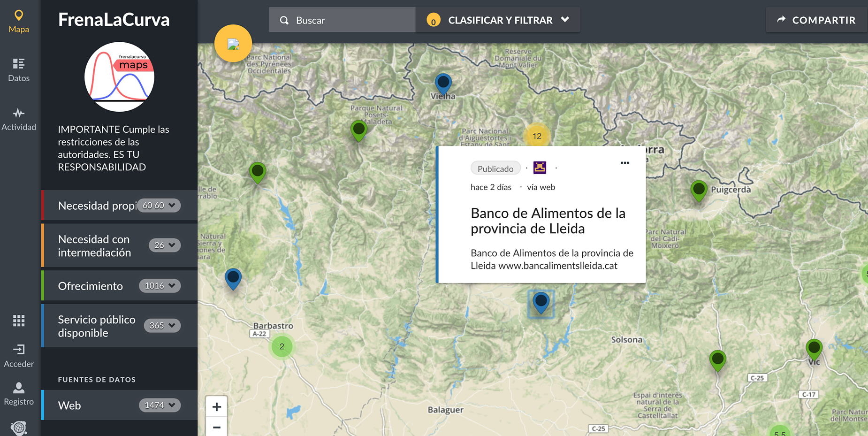This screenshot has height=436, width=868.
Task: Select the green marker near Posets-Maladeta
Action: click(x=358, y=131)
